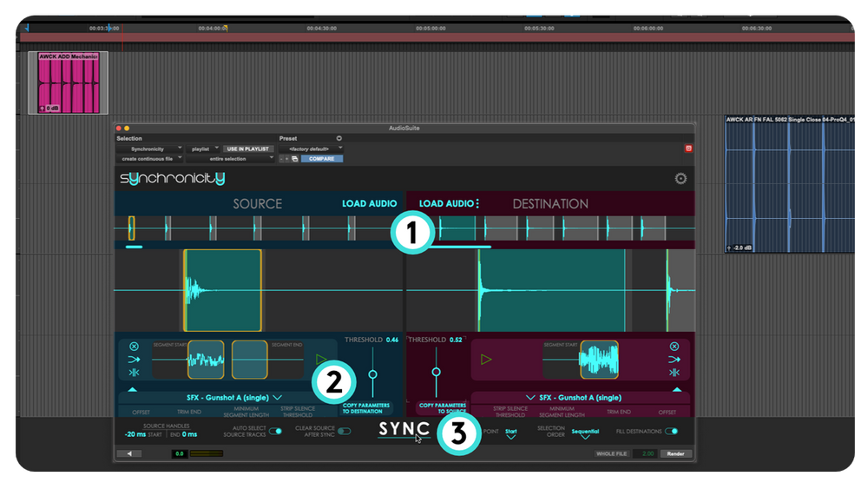Open the Sync Point Start dropdown
Screen dimensions: 868x489
(511, 433)
